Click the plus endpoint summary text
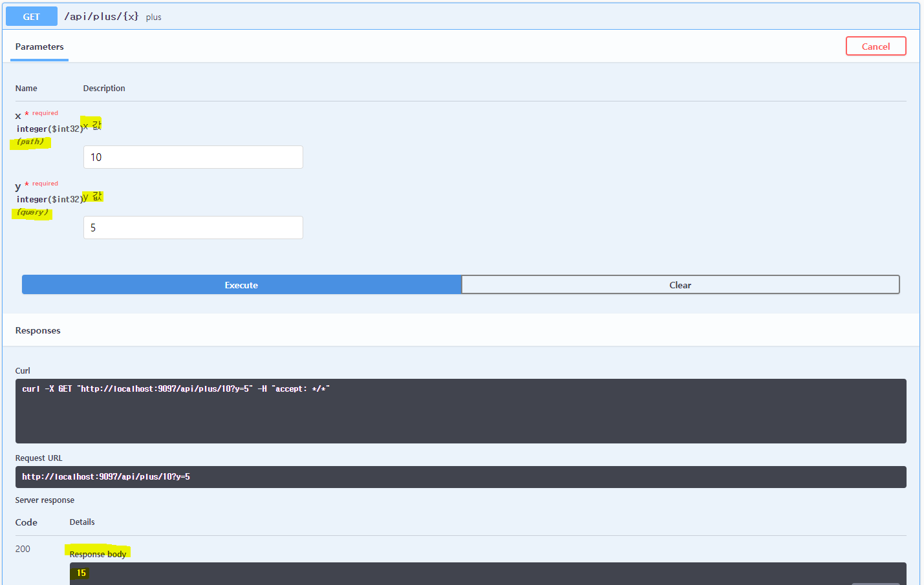This screenshot has width=924, height=585. pos(153,17)
